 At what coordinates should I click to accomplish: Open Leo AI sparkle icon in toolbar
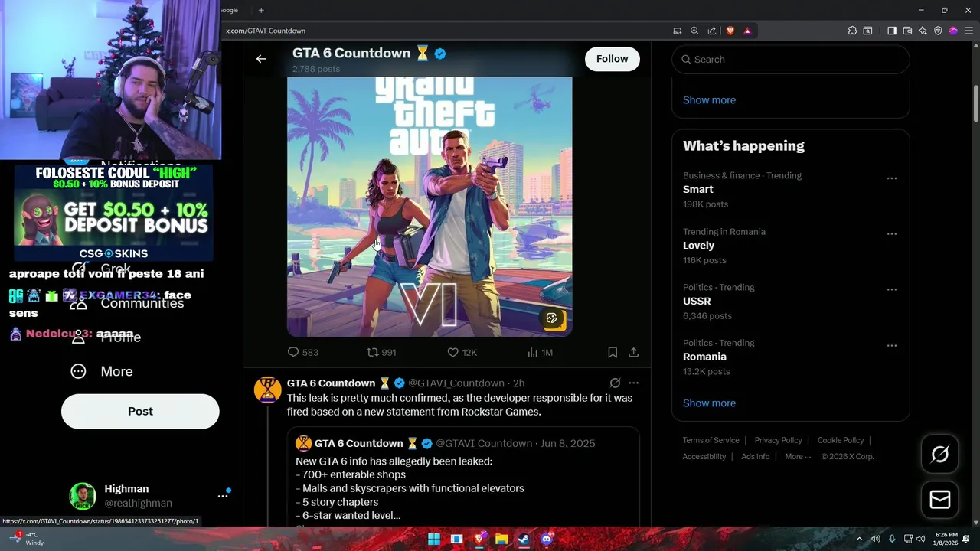[923, 31]
